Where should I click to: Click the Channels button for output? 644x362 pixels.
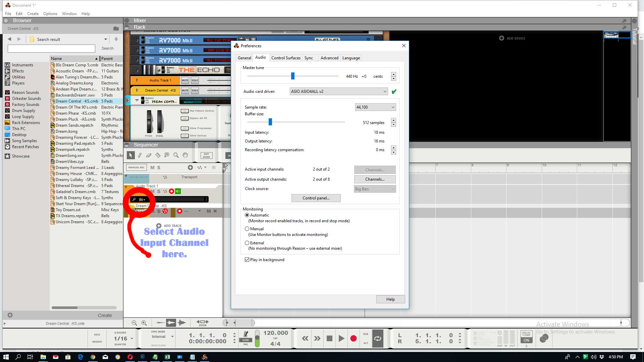click(x=374, y=179)
